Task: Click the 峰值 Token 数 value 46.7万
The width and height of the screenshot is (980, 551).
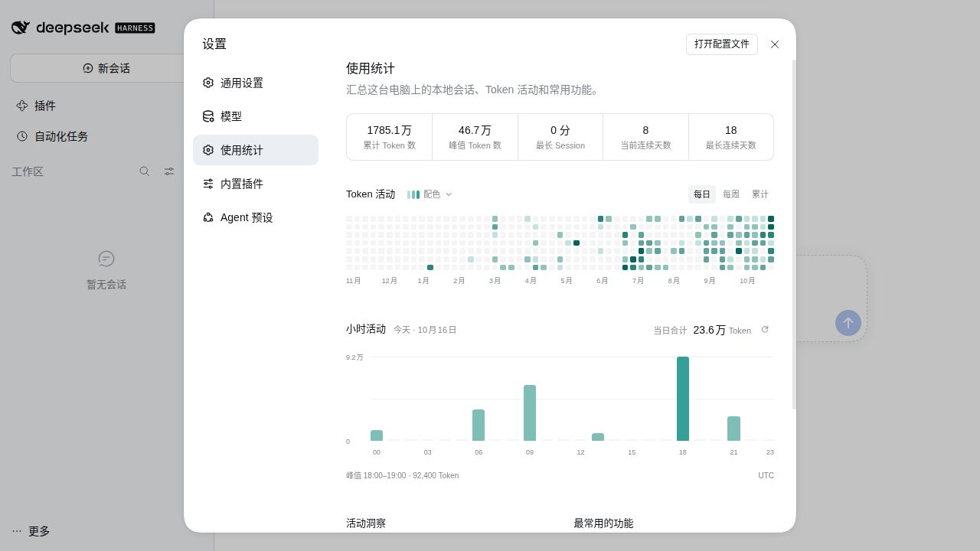Action: coord(475,130)
